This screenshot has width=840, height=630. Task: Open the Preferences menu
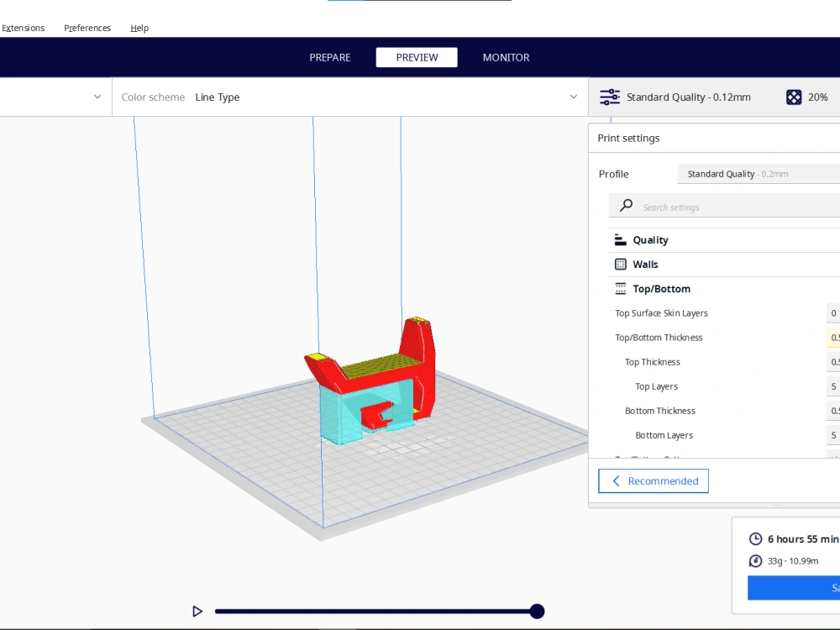[87, 28]
